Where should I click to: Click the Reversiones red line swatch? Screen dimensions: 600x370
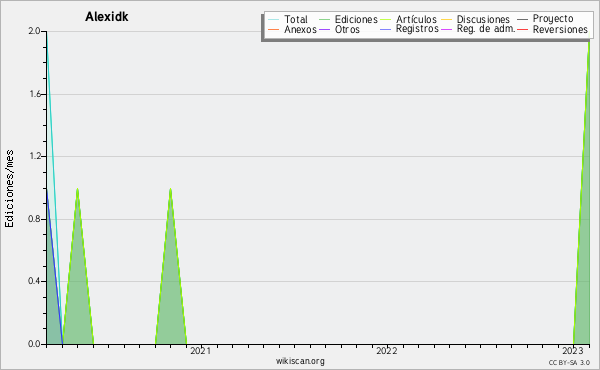click(x=522, y=29)
